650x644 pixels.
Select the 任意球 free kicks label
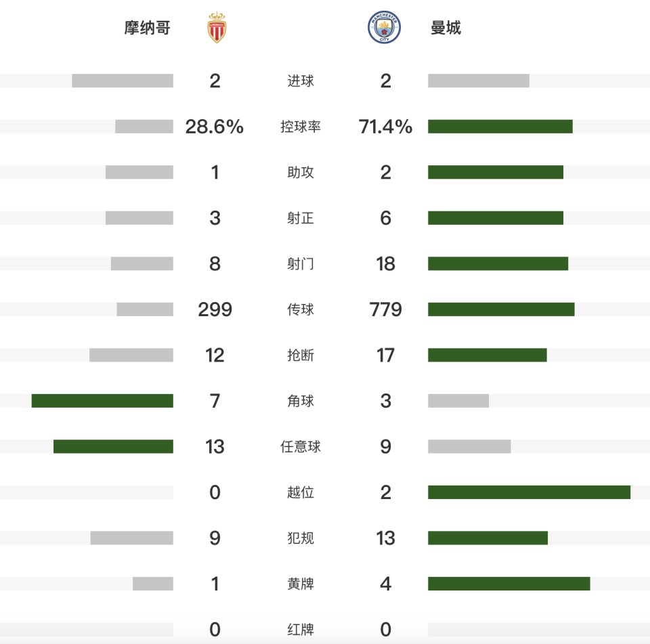[x=301, y=447]
